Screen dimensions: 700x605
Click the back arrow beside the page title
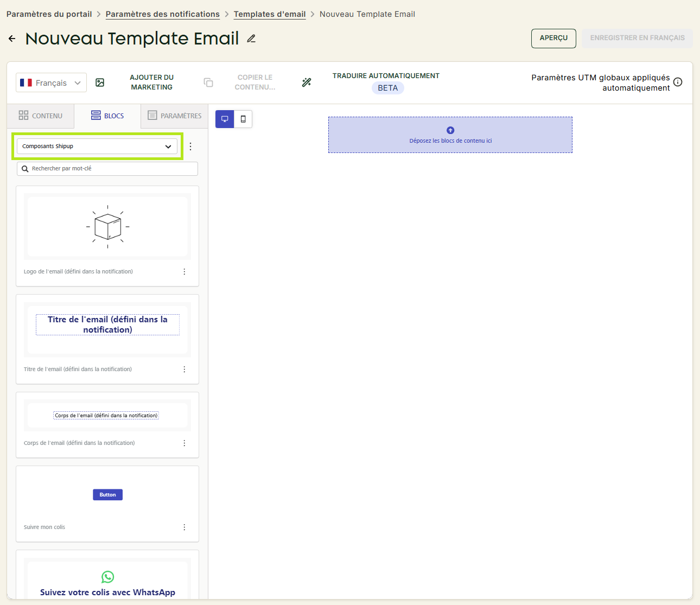click(x=12, y=39)
